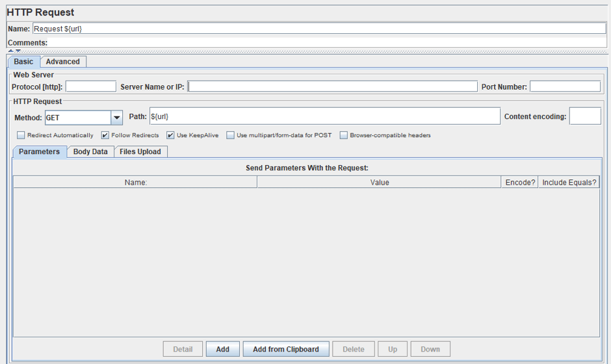Click the Value column header
The height and width of the screenshot is (364, 611).
(379, 183)
